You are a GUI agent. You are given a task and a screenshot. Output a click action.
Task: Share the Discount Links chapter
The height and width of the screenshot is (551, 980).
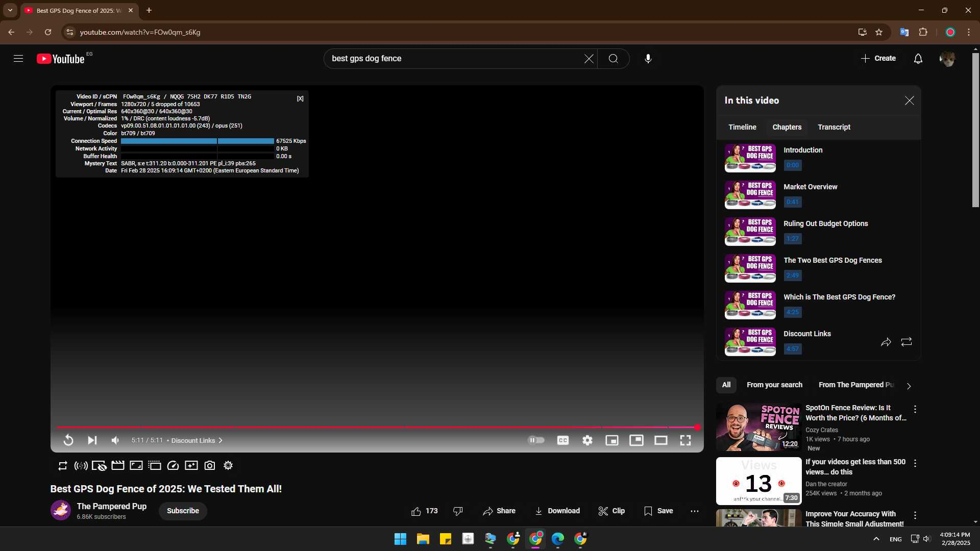pos(886,342)
